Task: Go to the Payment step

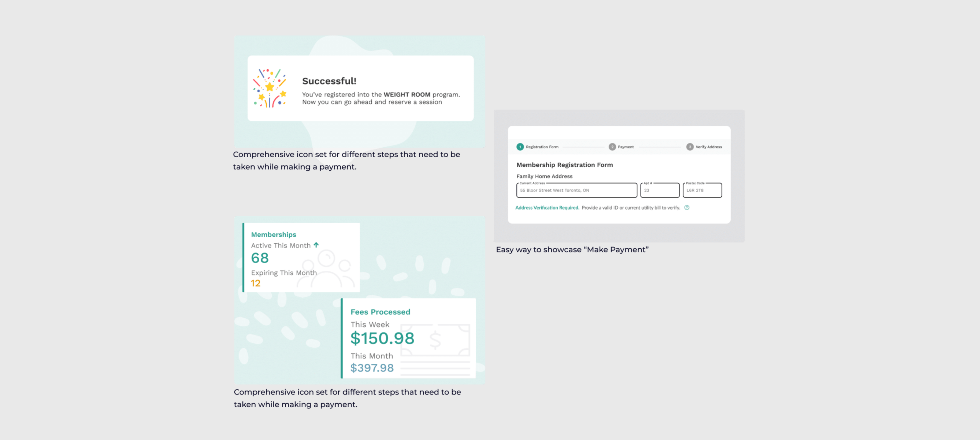Action: tap(626, 147)
